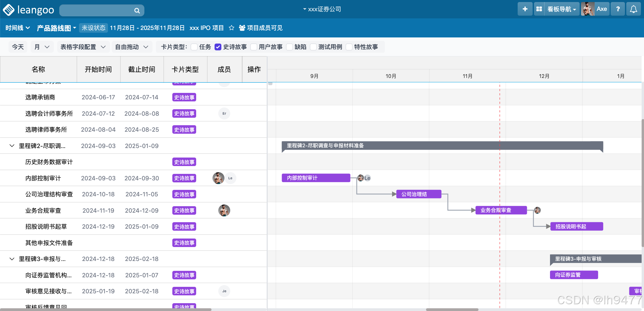Click the photo avatar in 业务合规审查 table row

224,211
